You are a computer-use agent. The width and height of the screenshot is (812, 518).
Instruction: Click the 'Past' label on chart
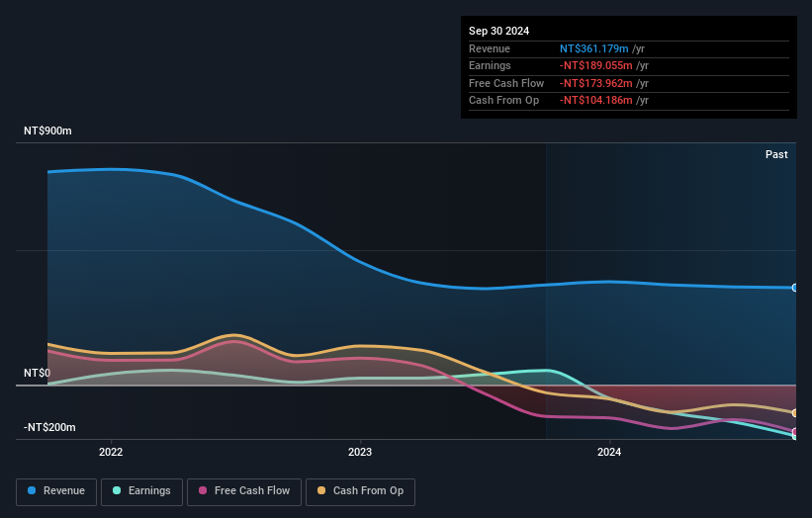tap(776, 154)
